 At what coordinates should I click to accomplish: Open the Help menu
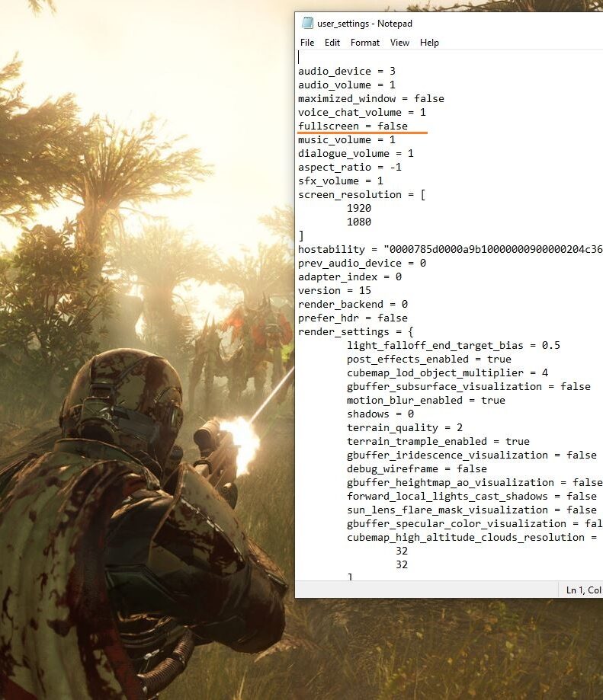tap(429, 43)
